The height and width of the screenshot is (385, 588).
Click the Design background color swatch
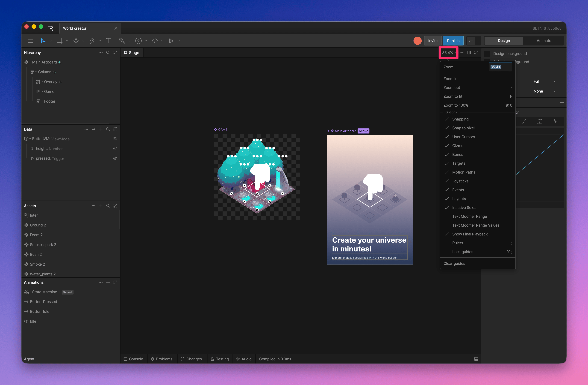(x=487, y=54)
